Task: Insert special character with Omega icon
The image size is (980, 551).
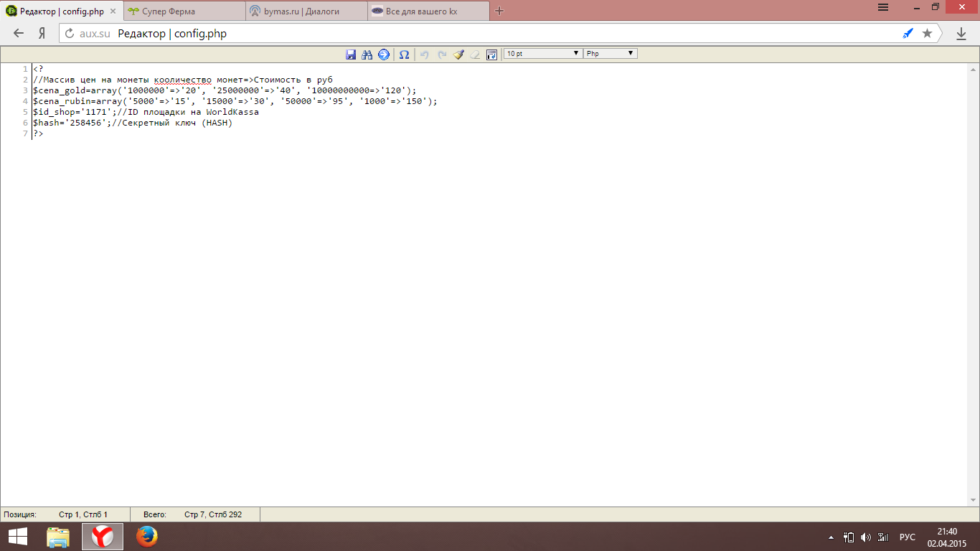Action: (x=404, y=55)
